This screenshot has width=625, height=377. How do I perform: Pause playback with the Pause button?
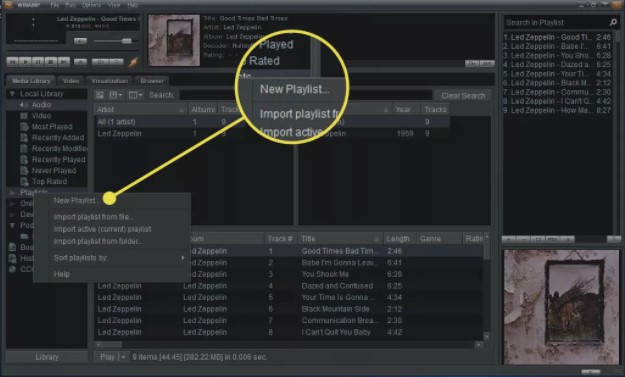coord(38,62)
